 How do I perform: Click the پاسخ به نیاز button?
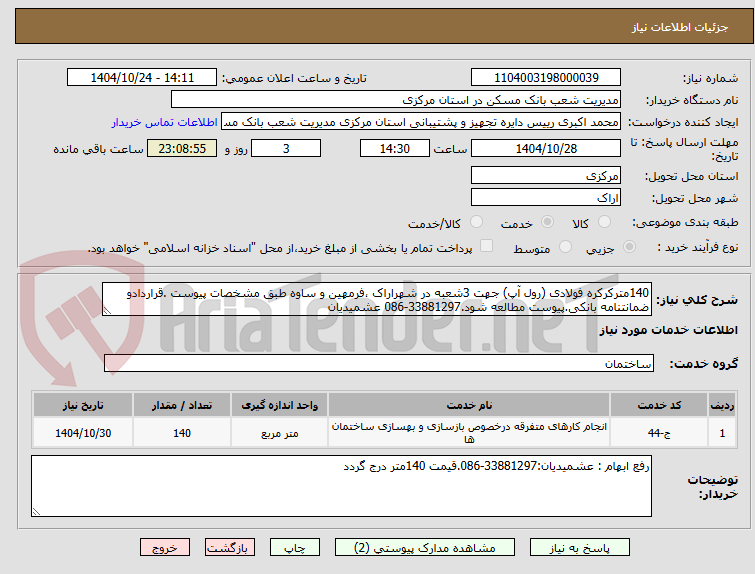click(x=579, y=548)
